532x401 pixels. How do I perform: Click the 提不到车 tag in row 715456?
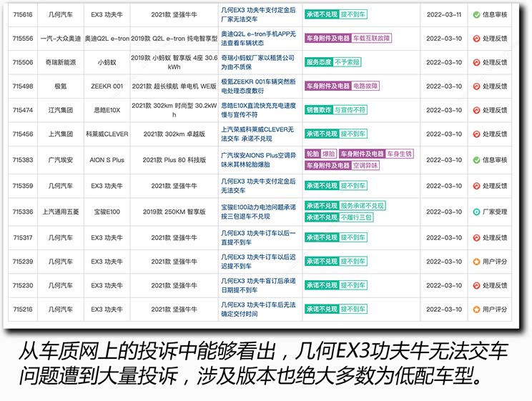353,134
